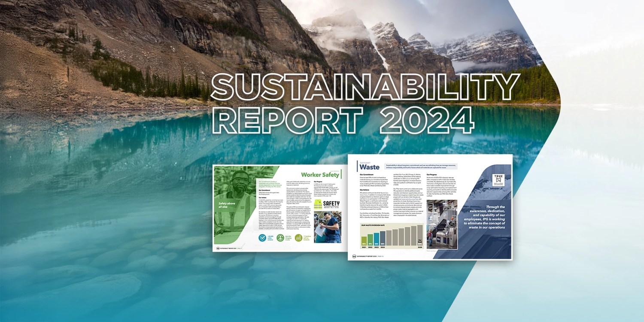Click the green person circle icon
The image size is (644, 322).
click(x=280, y=237)
